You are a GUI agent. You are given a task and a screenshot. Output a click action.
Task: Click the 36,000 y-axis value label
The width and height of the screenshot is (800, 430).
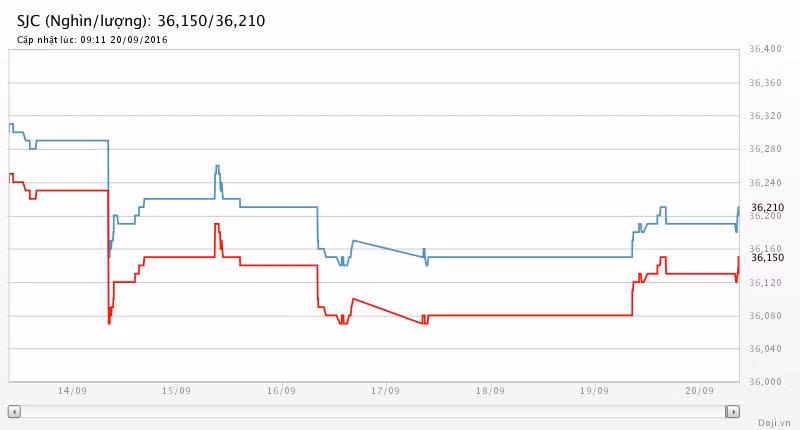click(x=765, y=382)
